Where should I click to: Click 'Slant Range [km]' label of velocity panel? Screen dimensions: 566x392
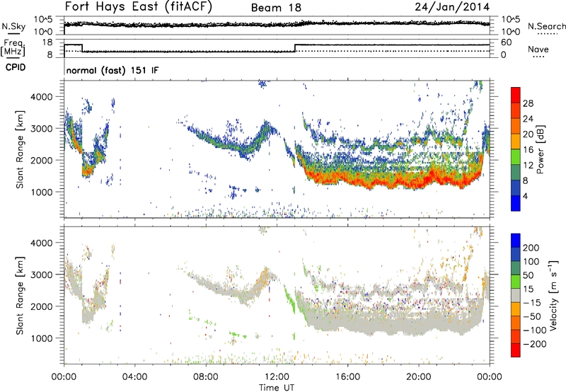(20, 296)
